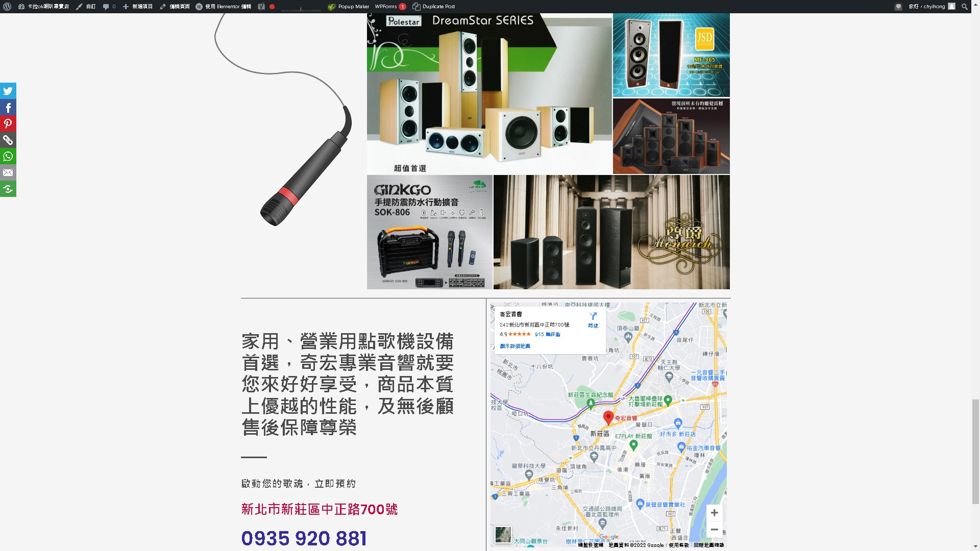
Task: Open the Popup Maker menu
Action: (x=349, y=7)
